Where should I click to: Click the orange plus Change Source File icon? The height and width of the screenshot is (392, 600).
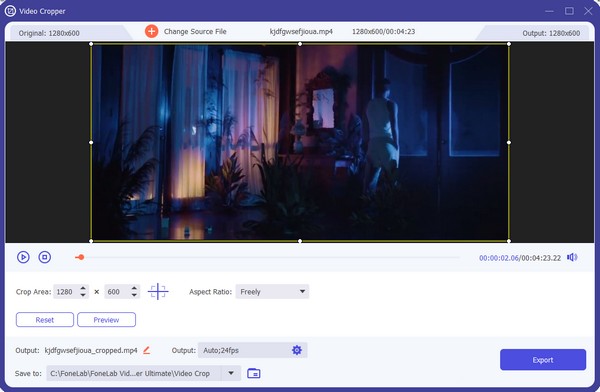[x=152, y=31]
